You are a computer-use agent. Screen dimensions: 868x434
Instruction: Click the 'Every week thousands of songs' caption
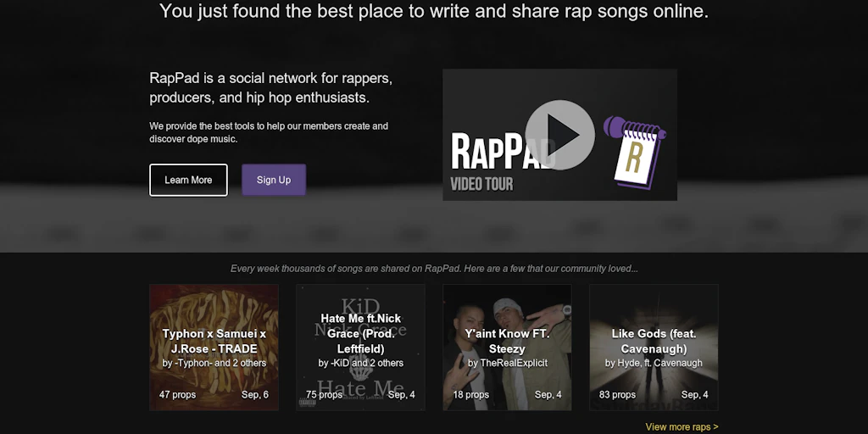tap(434, 269)
